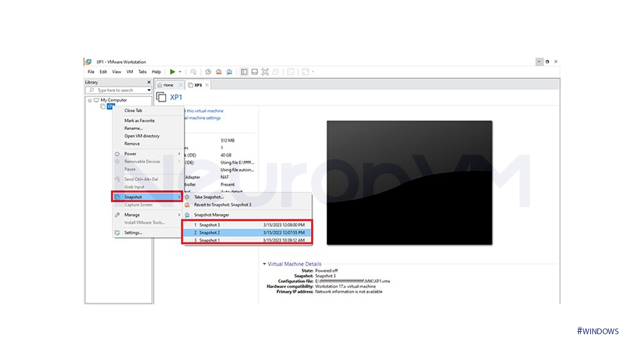Viewport: 644px width, 362px height.
Task: Choose Close Tab in the context menu
Action: click(148, 111)
